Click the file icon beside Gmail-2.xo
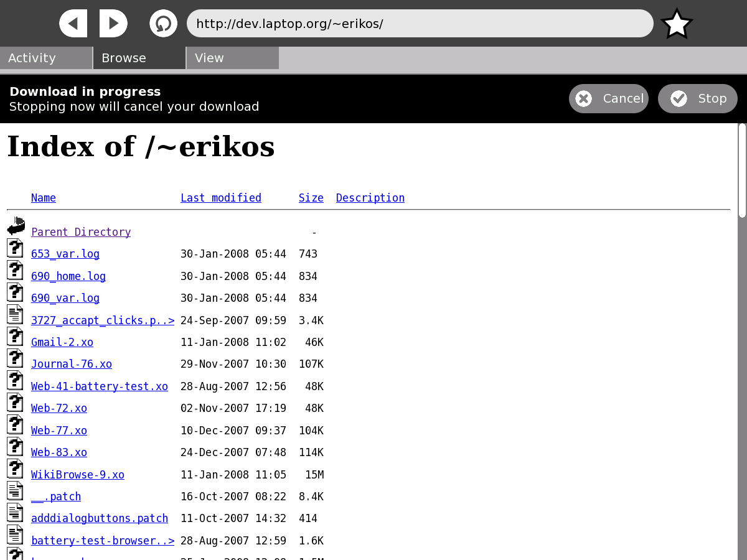The image size is (747, 560). [x=16, y=337]
